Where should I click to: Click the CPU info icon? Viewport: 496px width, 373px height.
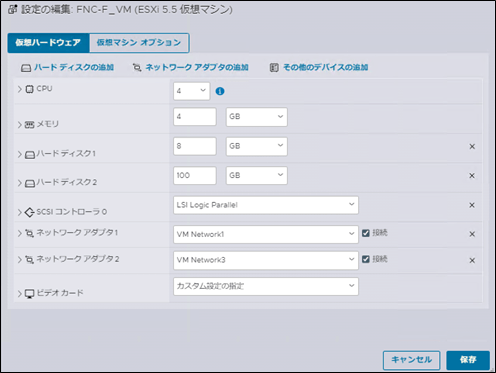click(220, 91)
